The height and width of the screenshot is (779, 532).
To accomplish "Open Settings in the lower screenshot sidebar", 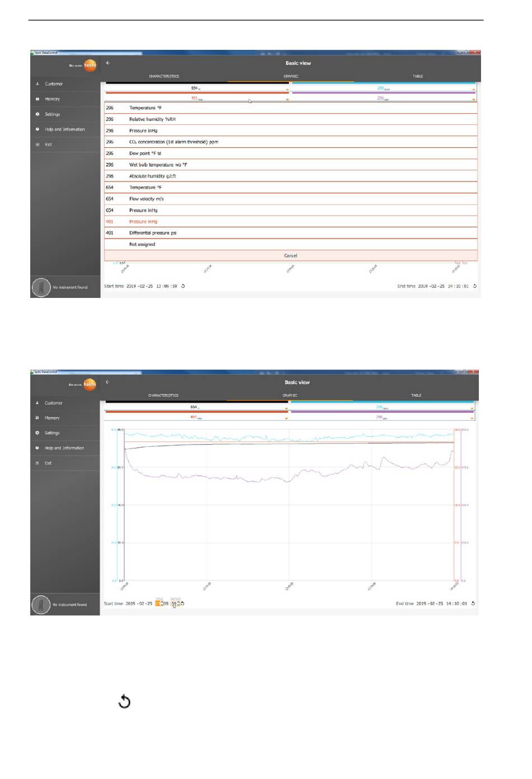I will point(52,433).
